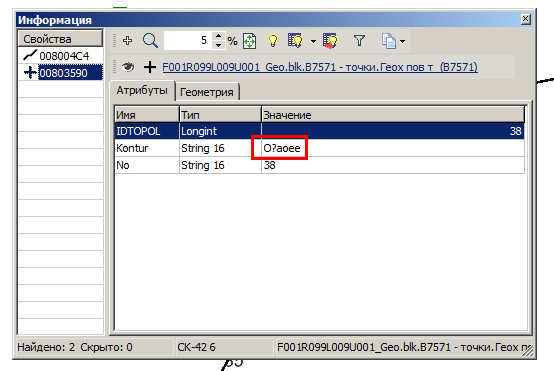Click the green fit-to-extent icon

249,41
